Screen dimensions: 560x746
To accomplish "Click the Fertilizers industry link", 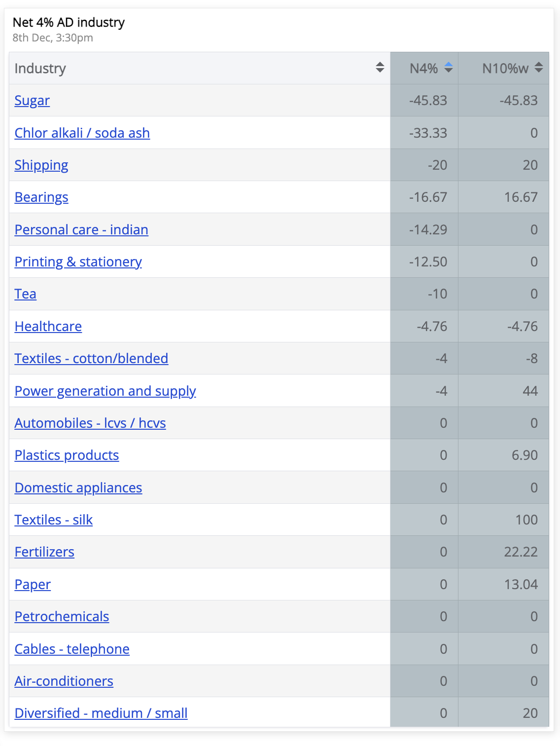I will pos(44,552).
